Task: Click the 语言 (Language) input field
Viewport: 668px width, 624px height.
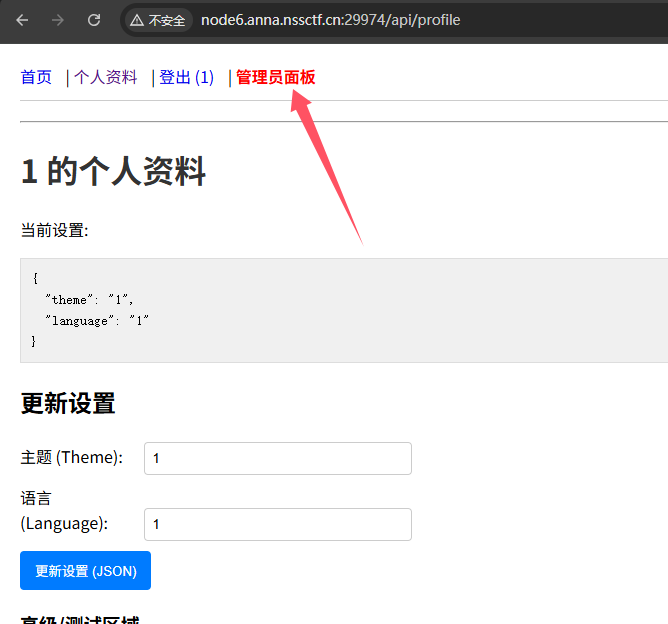Action: pos(278,524)
